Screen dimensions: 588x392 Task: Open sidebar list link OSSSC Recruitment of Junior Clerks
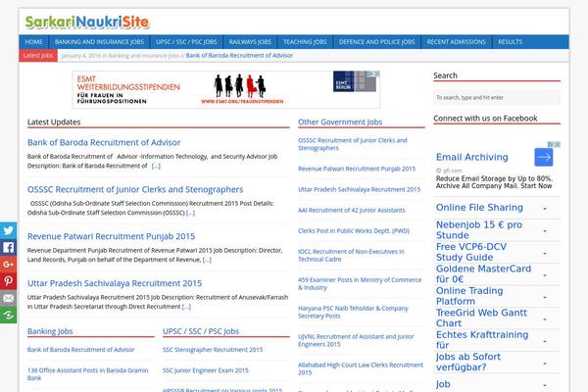(353, 144)
